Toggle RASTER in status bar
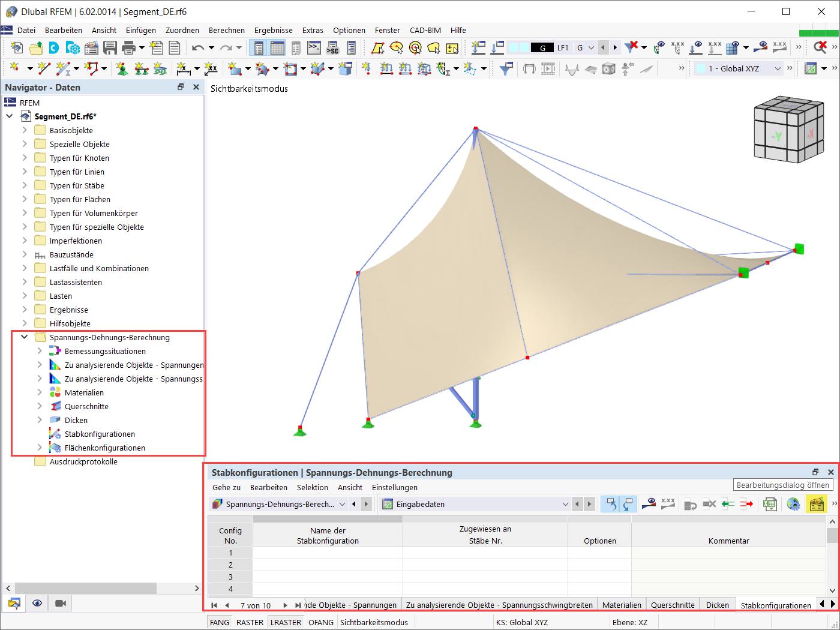 250,622
